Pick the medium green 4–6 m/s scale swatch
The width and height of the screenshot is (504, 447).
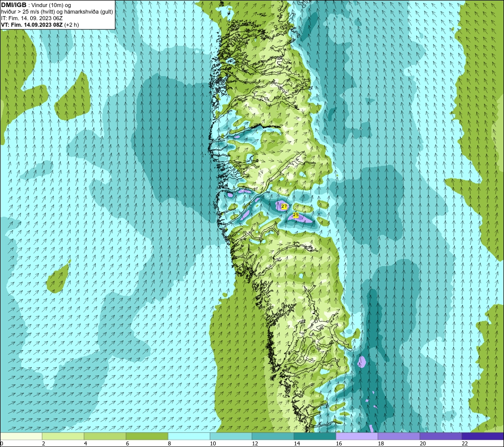[105, 436]
